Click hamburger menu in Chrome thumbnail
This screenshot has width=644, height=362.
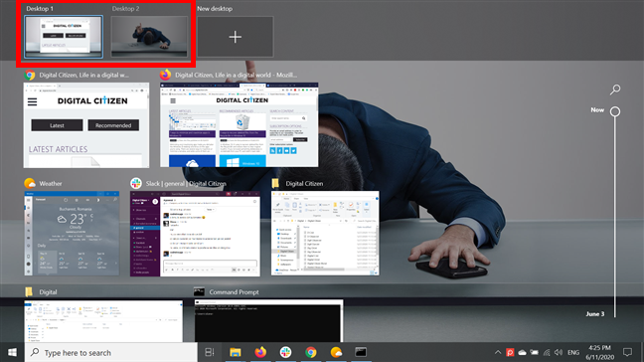tap(32, 101)
